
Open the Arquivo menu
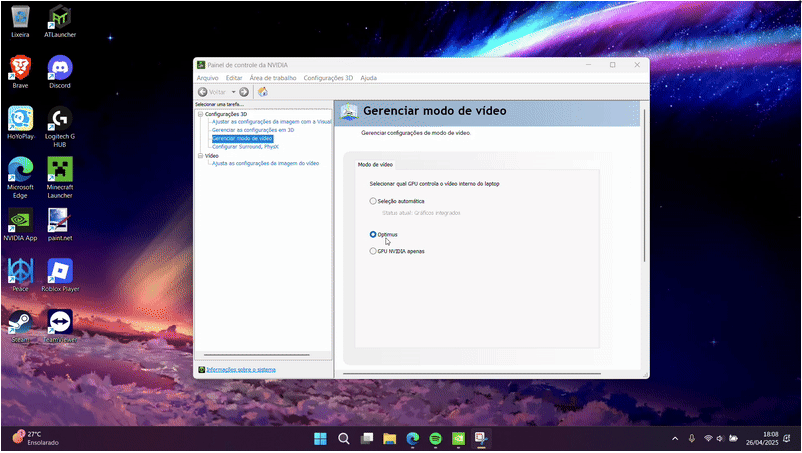(207, 77)
